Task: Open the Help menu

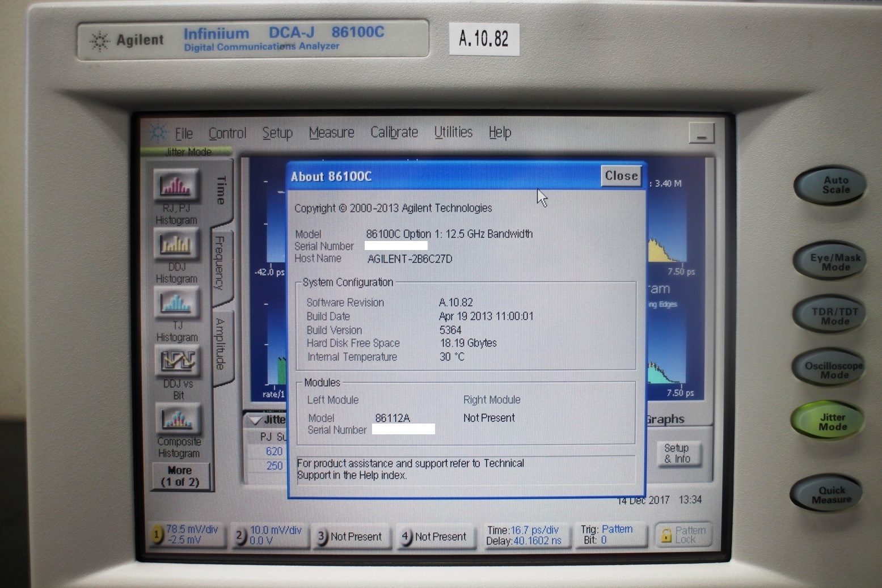Action: click(x=500, y=132)
